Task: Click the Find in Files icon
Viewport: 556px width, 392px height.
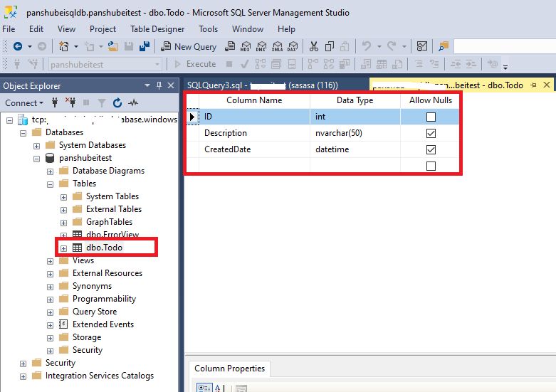Action: tap(444, 46)
